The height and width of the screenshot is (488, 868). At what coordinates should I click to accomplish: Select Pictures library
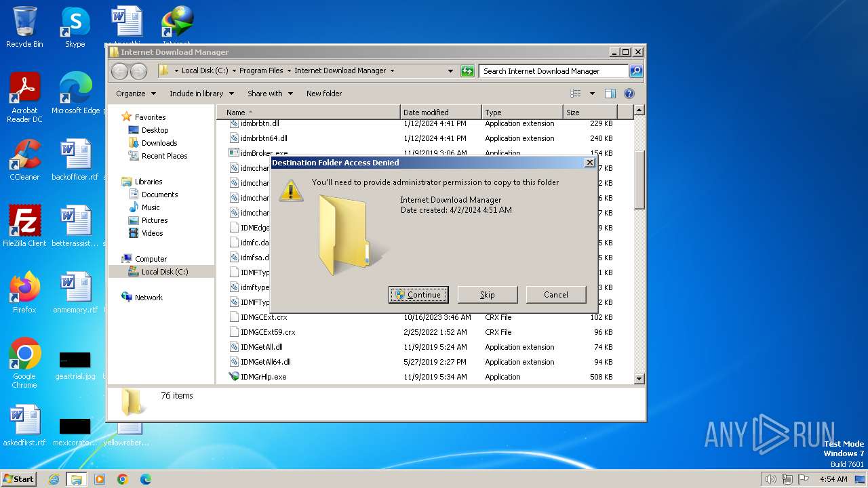click(x=155, y=220)
